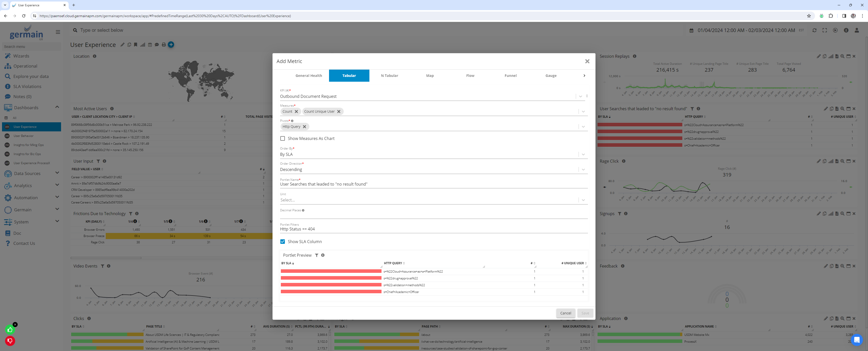Click the Cancel button
This screenshot has height=351, width=868.
565,313
